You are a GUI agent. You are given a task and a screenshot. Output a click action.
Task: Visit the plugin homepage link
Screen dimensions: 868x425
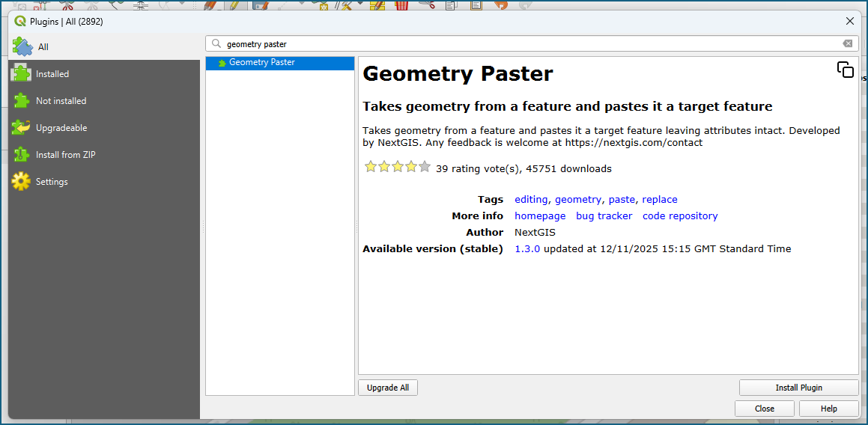click(540, 215)
